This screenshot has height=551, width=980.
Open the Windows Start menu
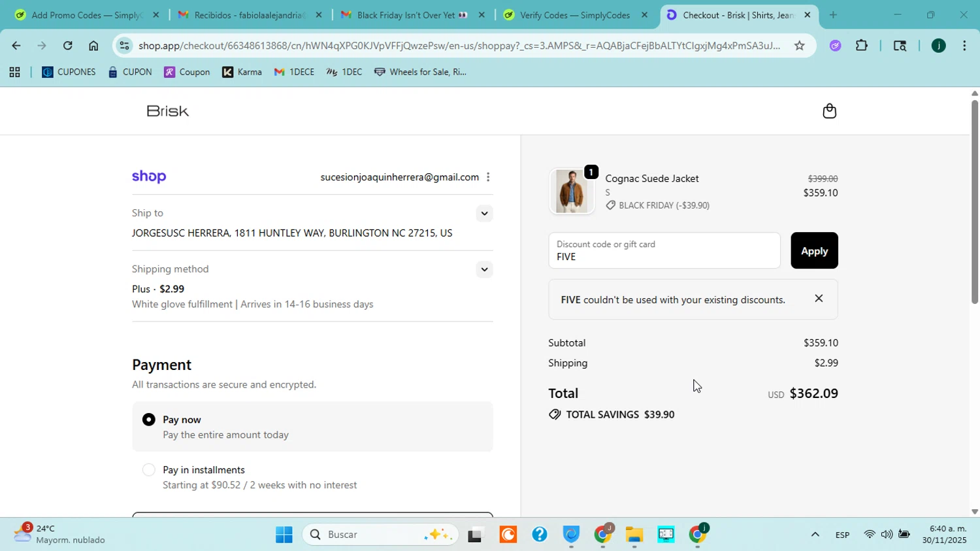[284, 535]
